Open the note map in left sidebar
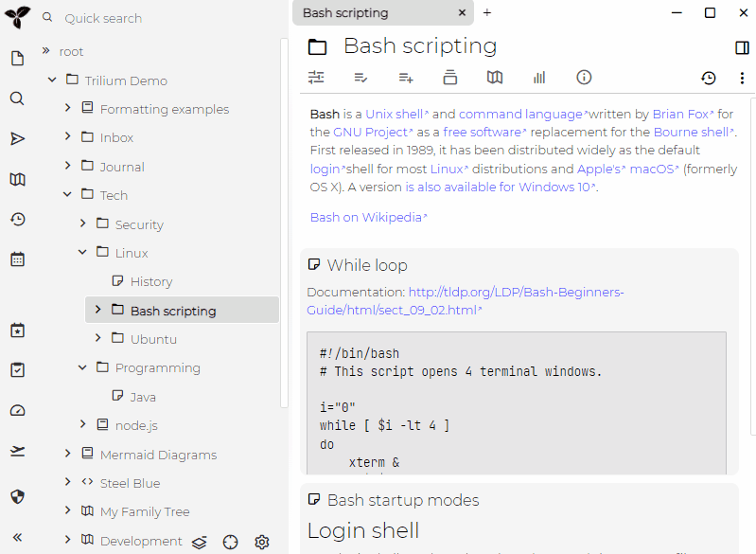The height and width of the screenshot is (554, 756). (17, 179)
